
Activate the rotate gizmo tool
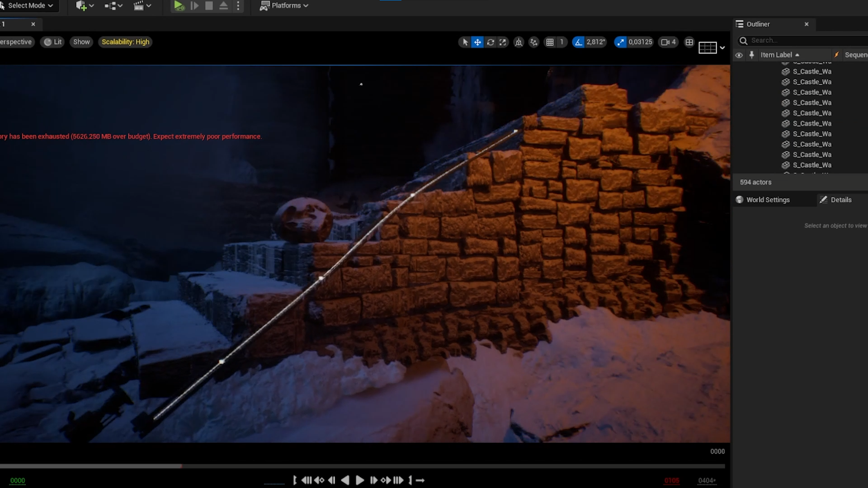tap(491, 42)
